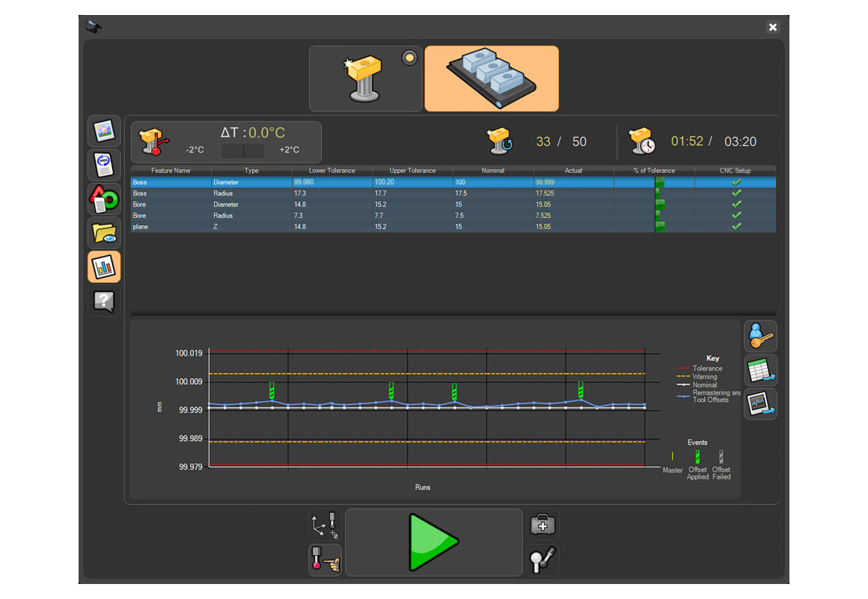
Task: Open the report document sidebar icon
Action: [x=104, y=165]
